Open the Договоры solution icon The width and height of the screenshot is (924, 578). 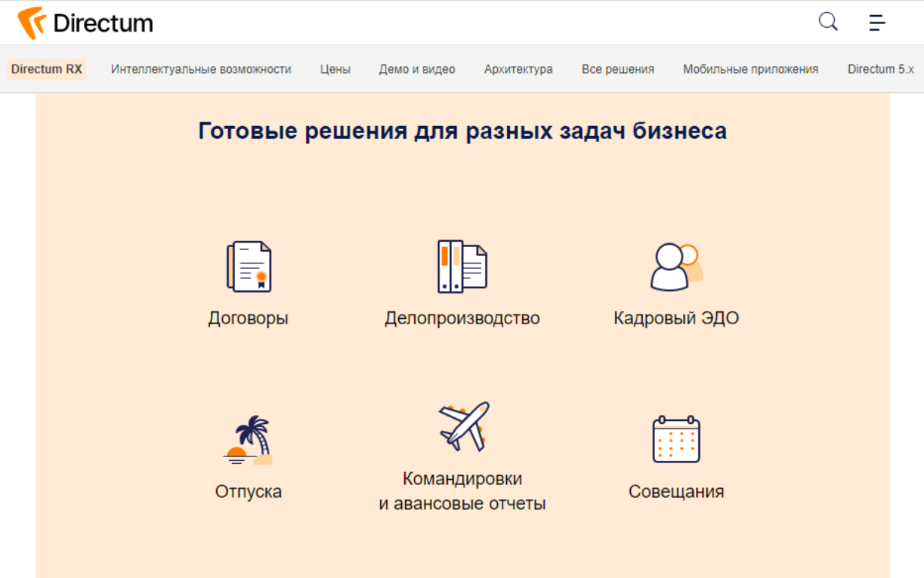click(x=248, y=265)
